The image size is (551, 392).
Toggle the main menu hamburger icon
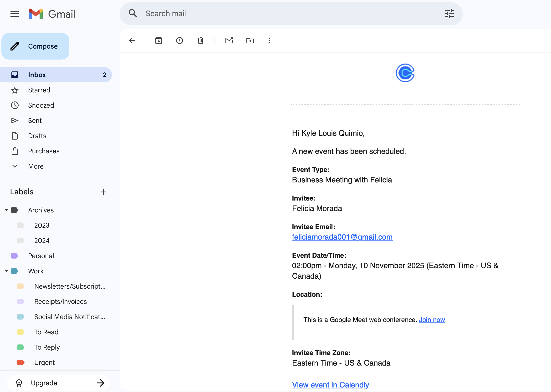pyautogui.click(x=15, y=14)
